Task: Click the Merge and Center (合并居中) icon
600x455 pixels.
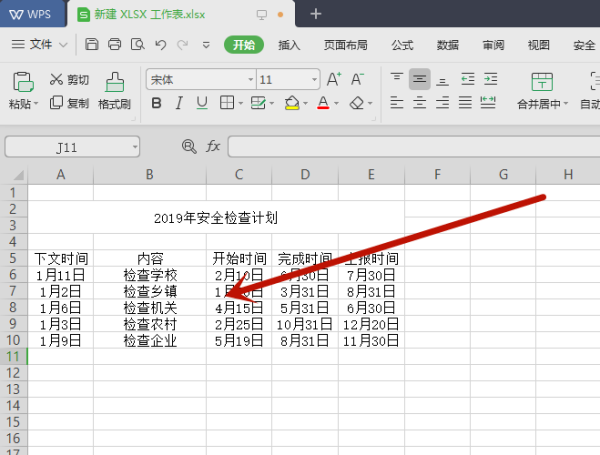Action: [542, 89]
